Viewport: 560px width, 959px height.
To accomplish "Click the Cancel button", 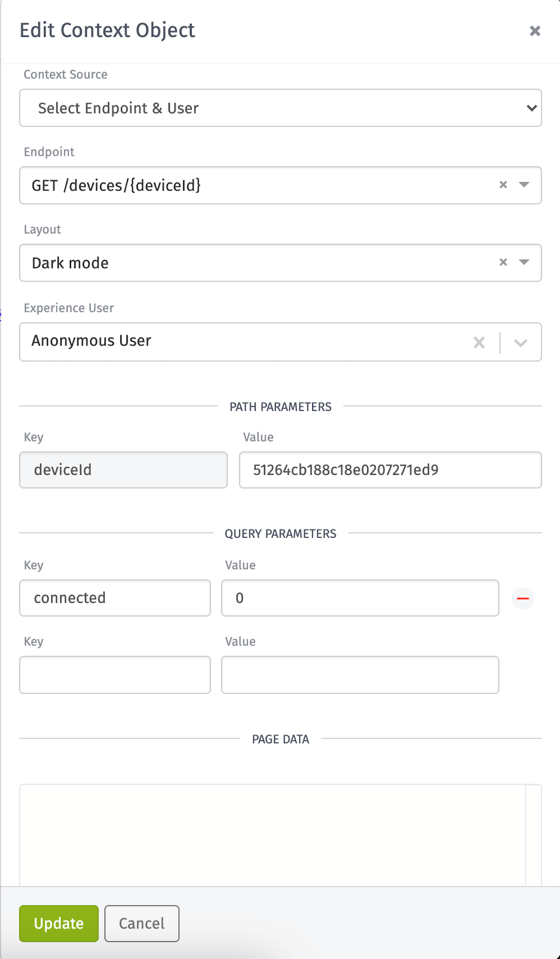I will pyautogui.click(x=142, y=924).
